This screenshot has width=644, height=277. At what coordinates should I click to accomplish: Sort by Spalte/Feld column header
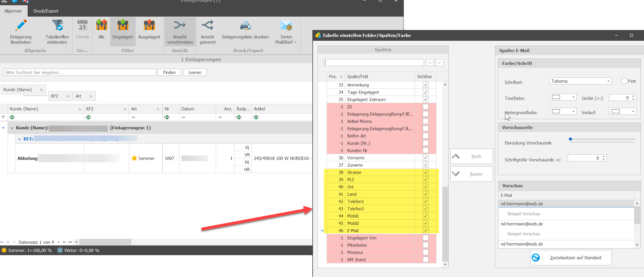pos(380,77)
